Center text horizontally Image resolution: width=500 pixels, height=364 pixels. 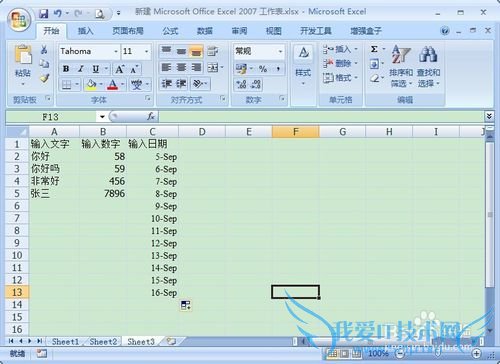(x=181, y=68)
